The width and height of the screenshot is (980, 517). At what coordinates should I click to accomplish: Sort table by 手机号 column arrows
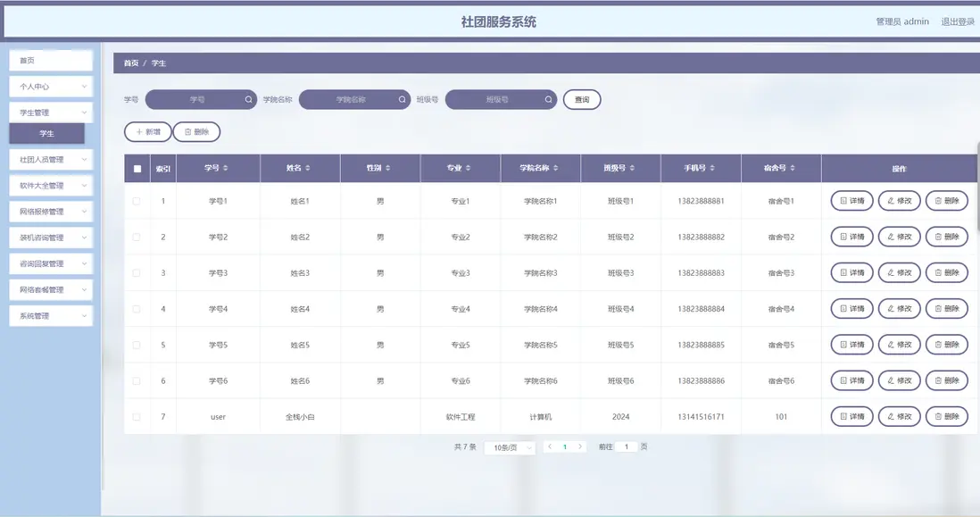pos(712,168)
